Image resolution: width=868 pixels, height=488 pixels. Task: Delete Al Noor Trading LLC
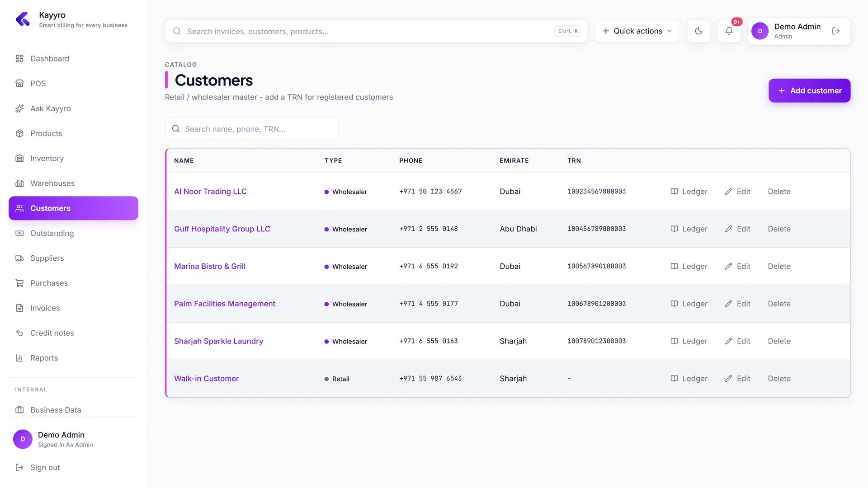[779, 192]
